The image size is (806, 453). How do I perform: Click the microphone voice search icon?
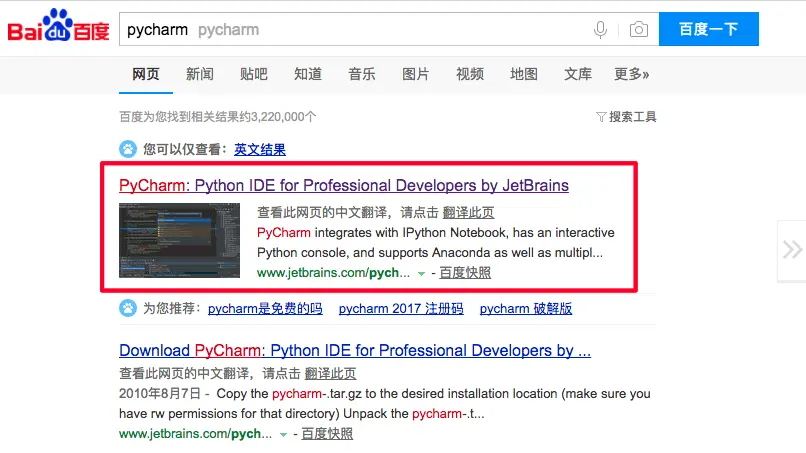[x=600, y=30]
